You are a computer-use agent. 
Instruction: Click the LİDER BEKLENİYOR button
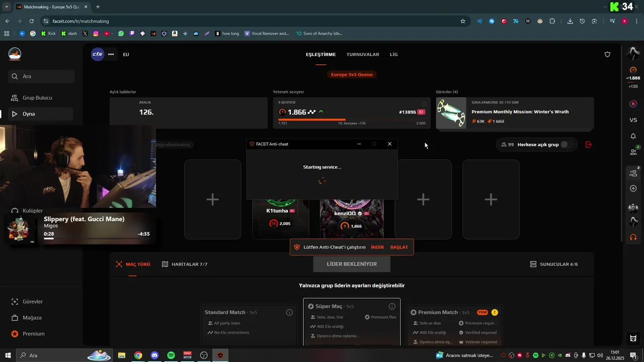(x=352, y=264)
